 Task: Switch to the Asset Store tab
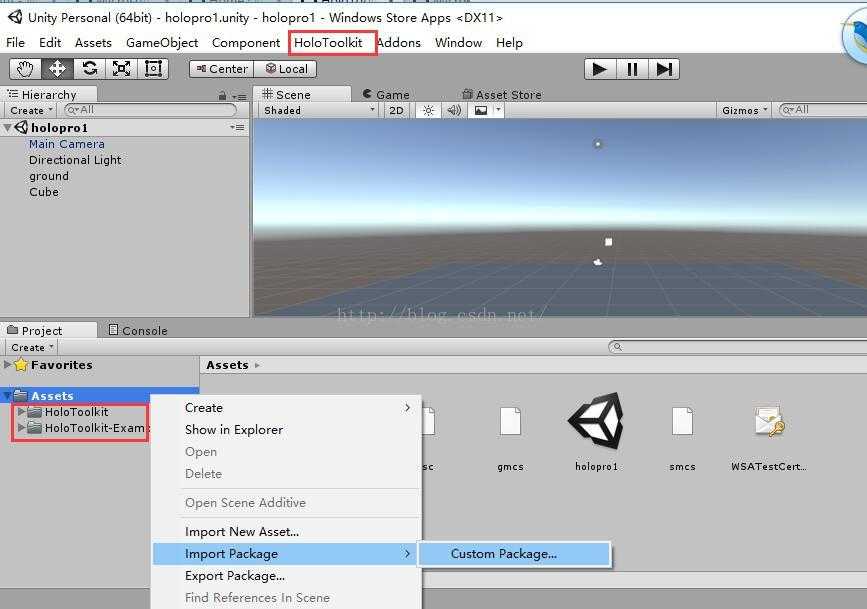(502, 95)
